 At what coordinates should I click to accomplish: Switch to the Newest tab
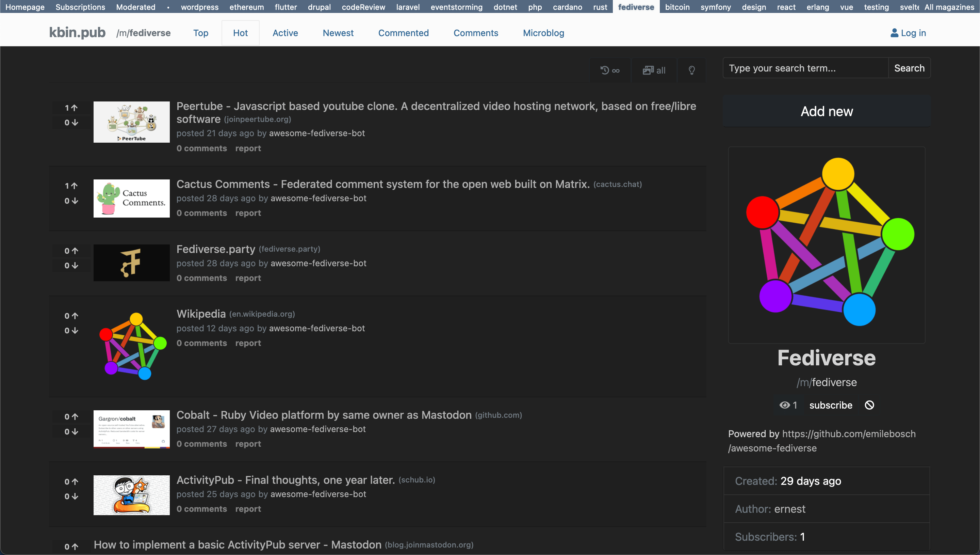[338, 33]
